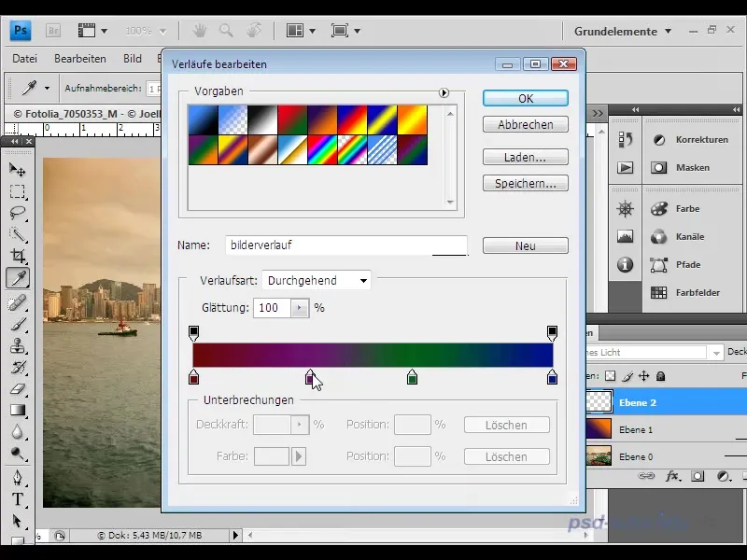Select the Rectangular Marquee tool
Image resolution: width=747 pixels, height=560 pixels.
[18, 191]
